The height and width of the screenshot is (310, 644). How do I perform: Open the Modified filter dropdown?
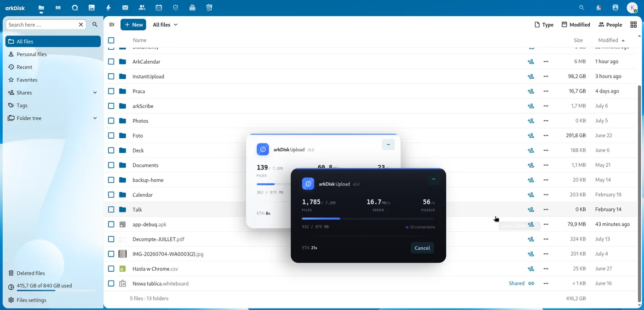coord(576,24)
